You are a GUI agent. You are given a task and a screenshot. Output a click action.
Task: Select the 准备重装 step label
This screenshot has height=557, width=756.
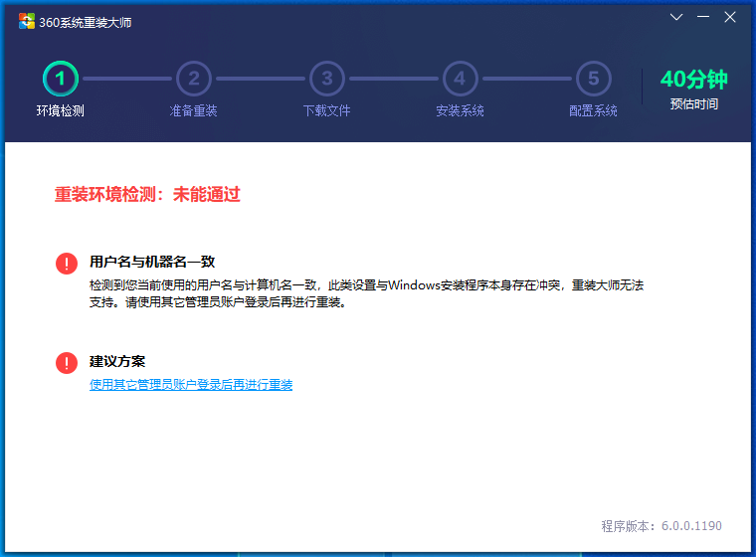coord(194,110)
